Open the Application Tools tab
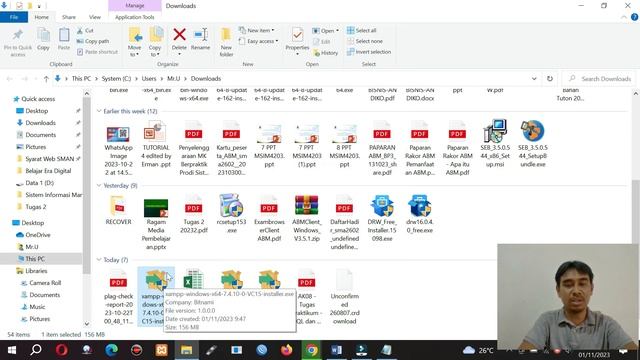Image resolution: width=640 pixels, height=360 pixels. (x=134, y=17)
